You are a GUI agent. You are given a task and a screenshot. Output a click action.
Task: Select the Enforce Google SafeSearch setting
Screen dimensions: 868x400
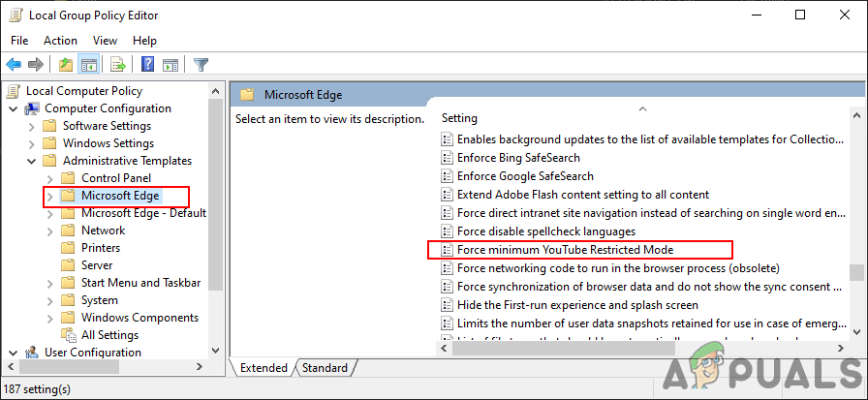(525, 176)
